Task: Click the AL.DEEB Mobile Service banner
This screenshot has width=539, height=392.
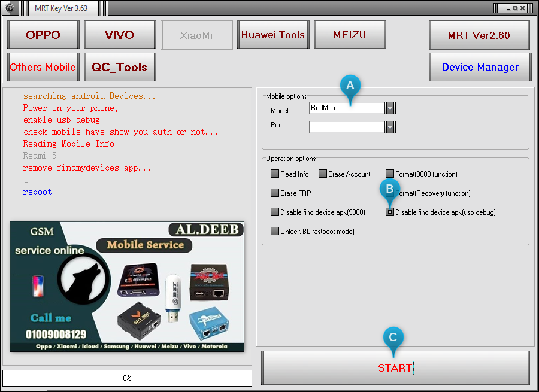Action: 127,287
